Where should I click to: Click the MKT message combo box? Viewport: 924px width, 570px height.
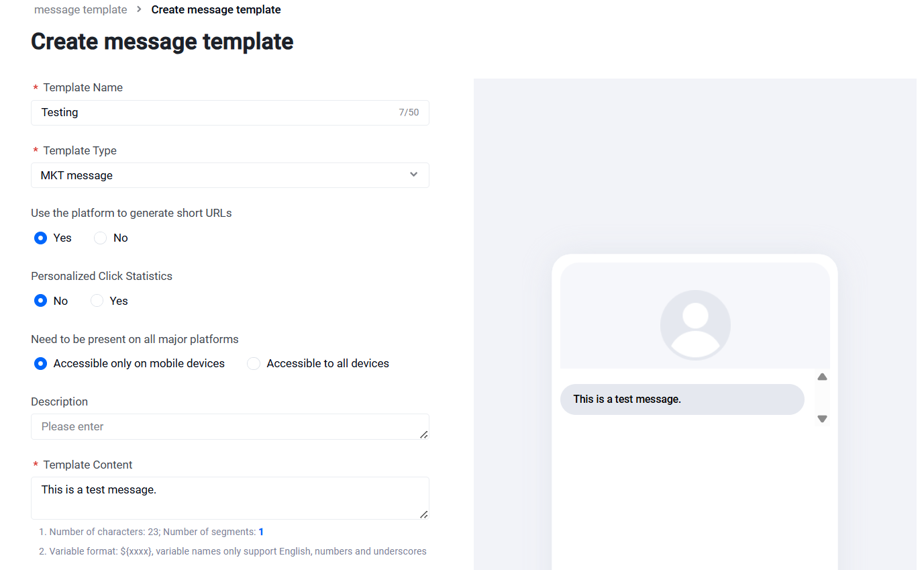click(x=229, y=175)
